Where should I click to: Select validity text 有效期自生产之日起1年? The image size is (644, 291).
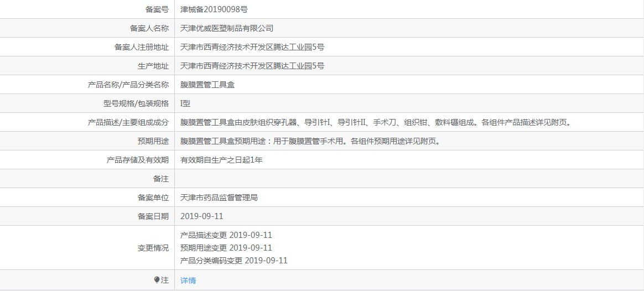click(x=221, y=160)
